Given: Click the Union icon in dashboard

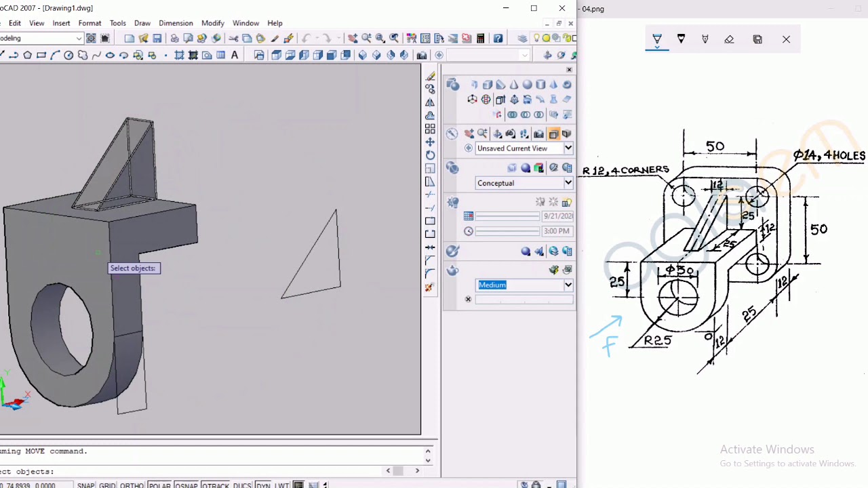Looking at the screenshot, I should (x=512, y=115).
